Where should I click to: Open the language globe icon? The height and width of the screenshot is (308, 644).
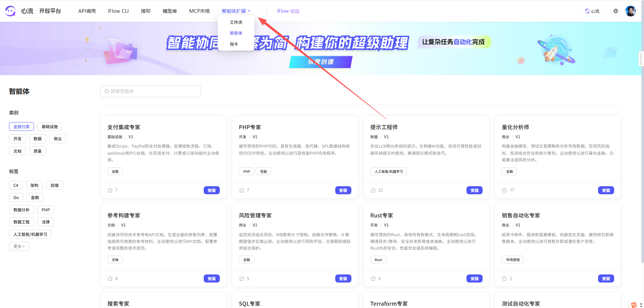tap(615, 11)
